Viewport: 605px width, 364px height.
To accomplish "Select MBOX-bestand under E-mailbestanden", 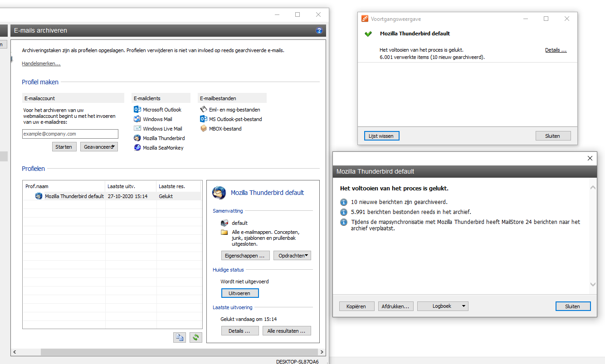I will 221,129.
